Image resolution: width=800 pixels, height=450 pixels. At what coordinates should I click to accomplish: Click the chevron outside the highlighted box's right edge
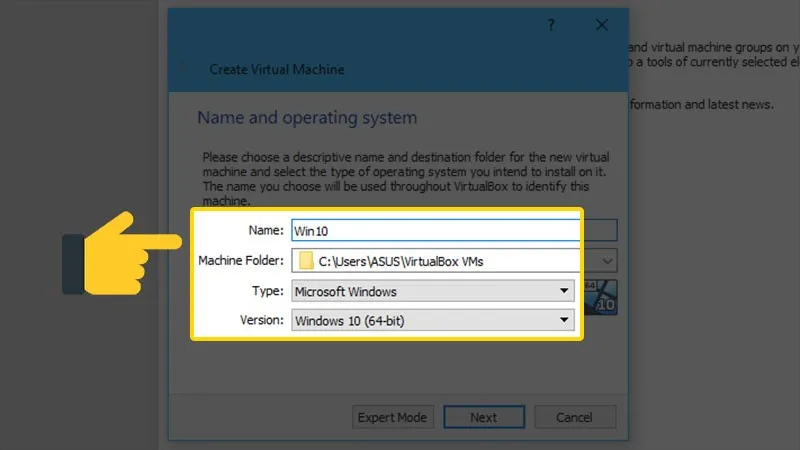(607, 262)
